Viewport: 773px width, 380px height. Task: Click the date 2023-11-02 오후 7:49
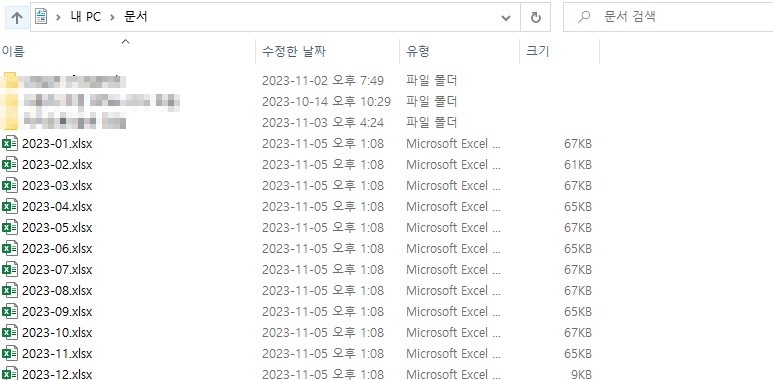click(323, 80)
